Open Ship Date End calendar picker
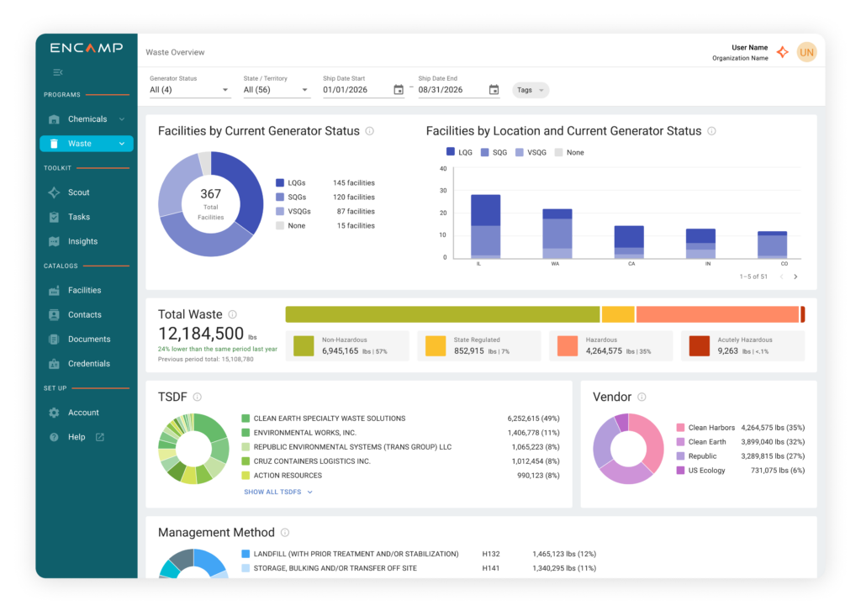Image resolution: width=861 pixels, height=616 pixels. (494, 89)
